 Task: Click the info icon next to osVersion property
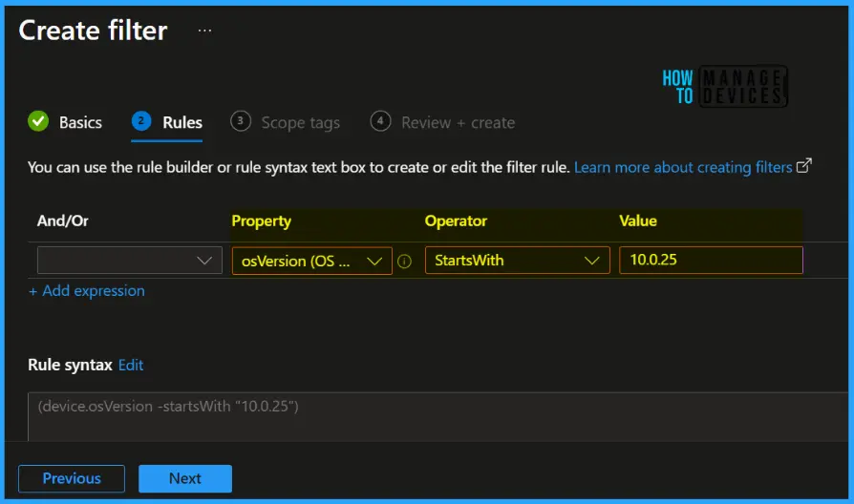click(404, 262)
